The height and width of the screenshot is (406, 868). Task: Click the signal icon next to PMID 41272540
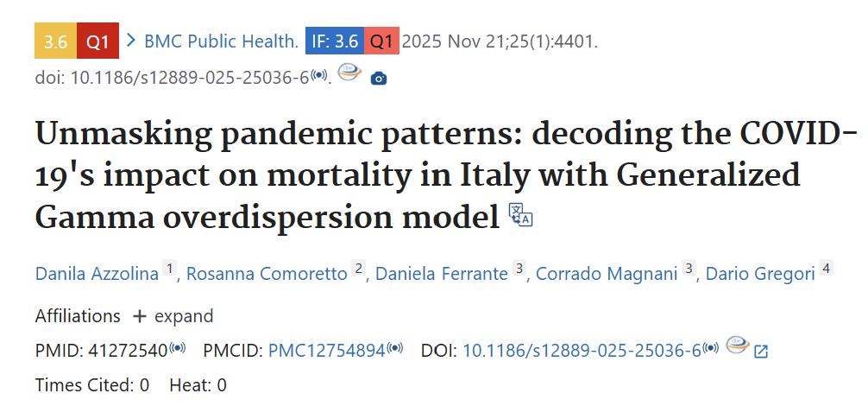click(178, 349)
